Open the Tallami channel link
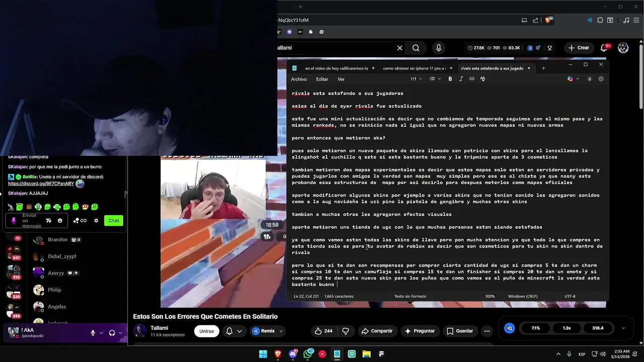The height and width of the screenshot is (362, 644). pos(159,328)
